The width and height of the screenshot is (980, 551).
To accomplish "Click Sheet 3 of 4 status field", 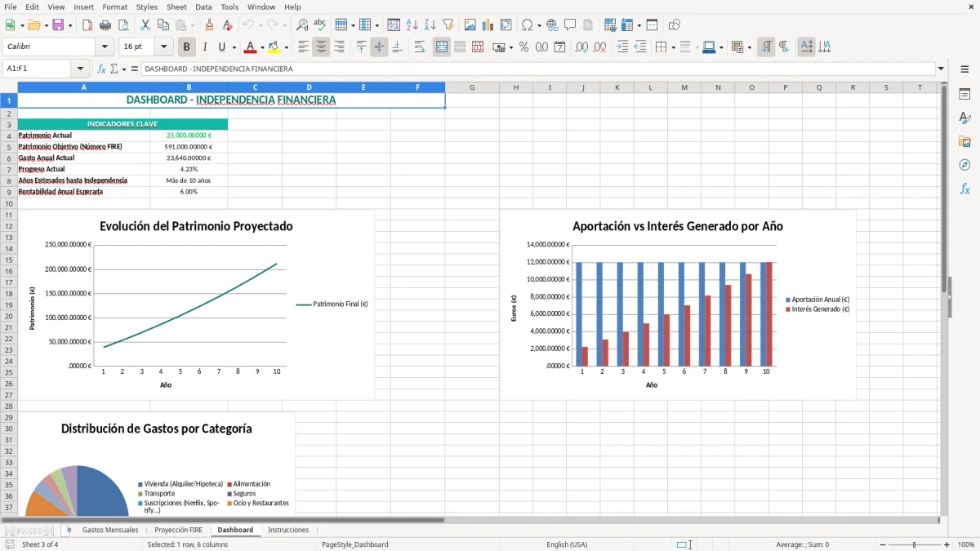I will (x=40, y=544).
